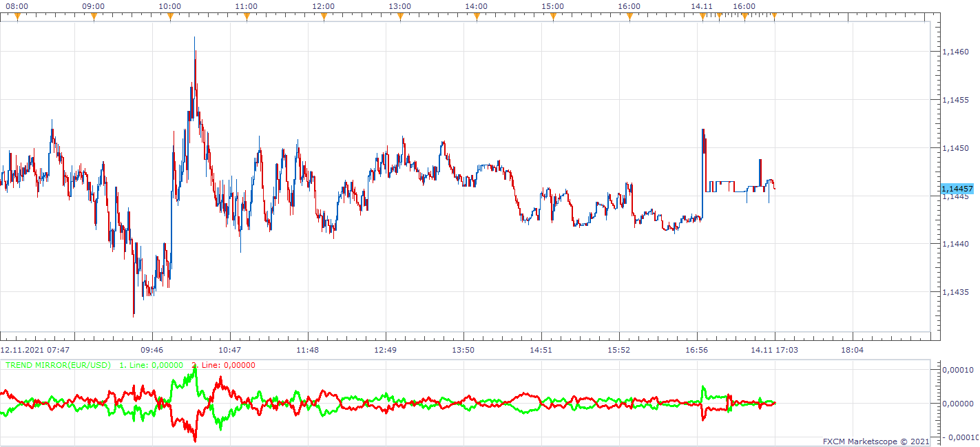
Task: Select the orange marker below 10:00
Action: click(170, 17)
